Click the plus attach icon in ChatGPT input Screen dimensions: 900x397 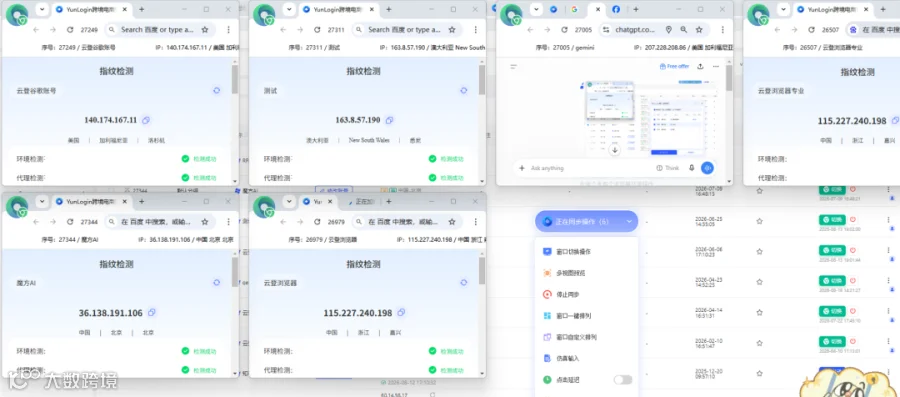(x=522, y=168)
